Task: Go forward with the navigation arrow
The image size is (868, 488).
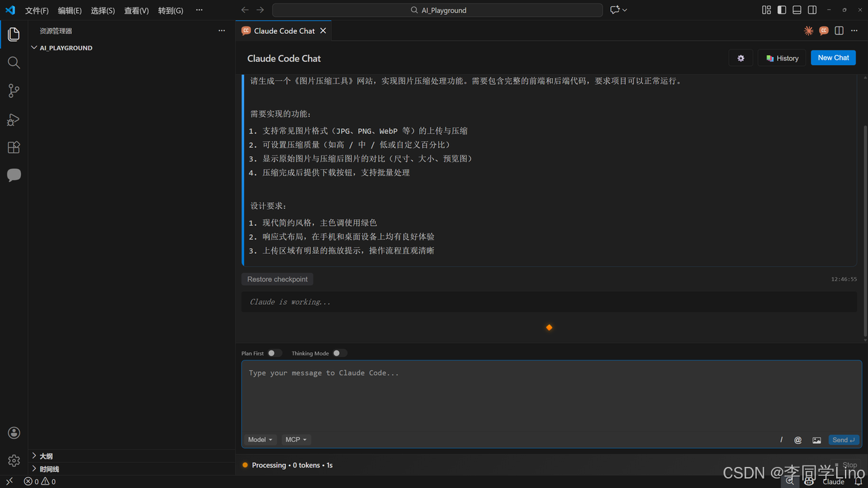Action: [260, 10]
